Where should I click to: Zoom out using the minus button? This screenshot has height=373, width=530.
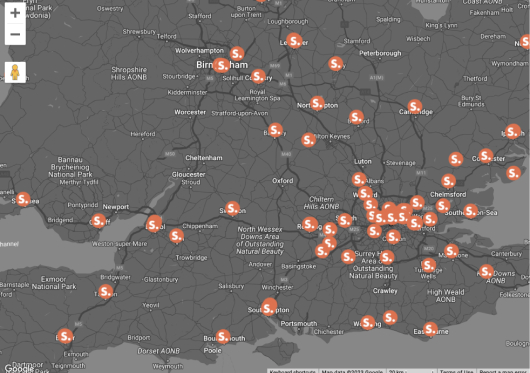(15, 34)
